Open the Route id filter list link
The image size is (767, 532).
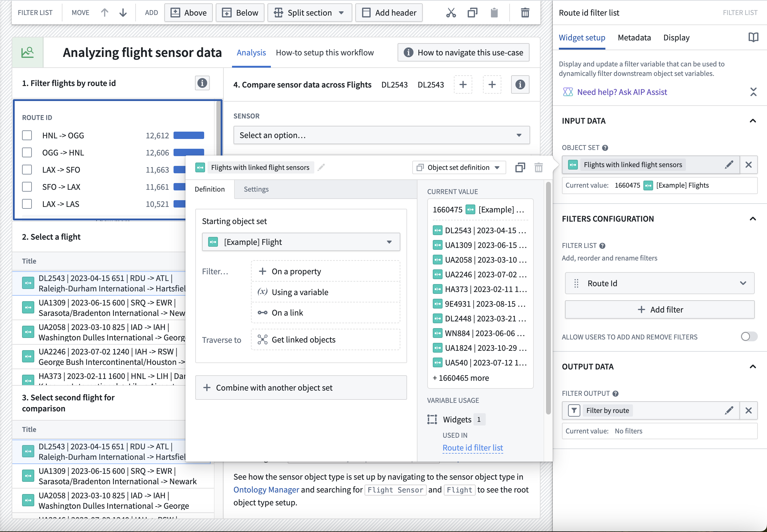(x=473, y=448)
